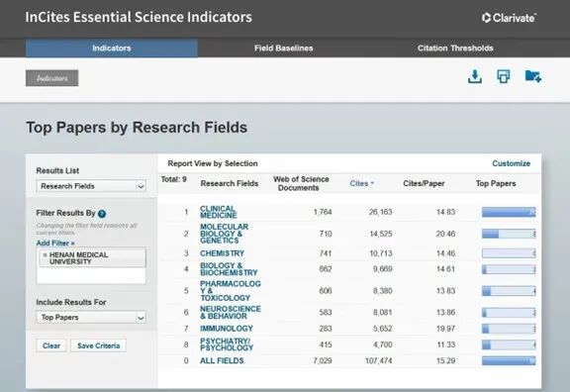The height and width of the screenshot is (392, 570).
Task: Click the Clear button
Action: tap(51, 345)
